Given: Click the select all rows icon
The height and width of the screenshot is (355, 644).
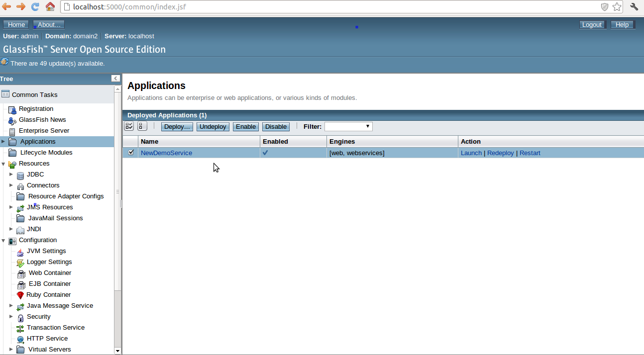Looking at the screenshot, I should pyautogui.click(x=129, y=126).
